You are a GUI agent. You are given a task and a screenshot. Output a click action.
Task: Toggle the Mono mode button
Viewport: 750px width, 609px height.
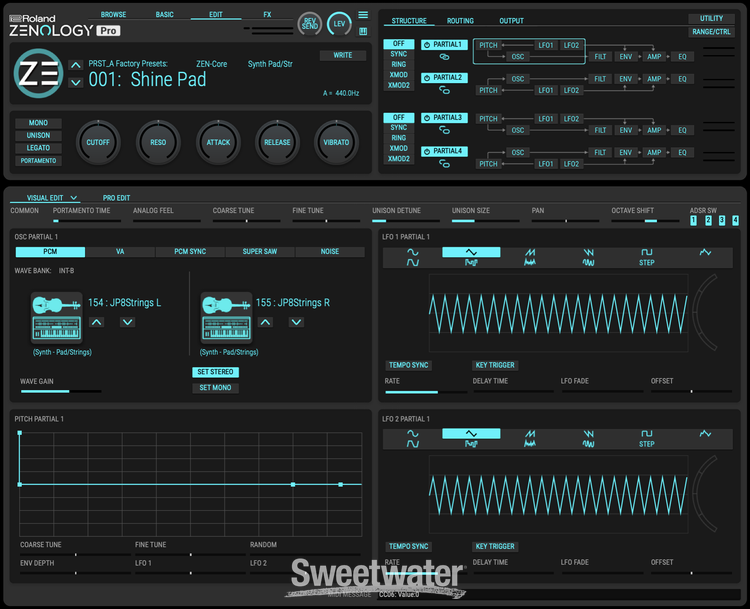(38, 123)
